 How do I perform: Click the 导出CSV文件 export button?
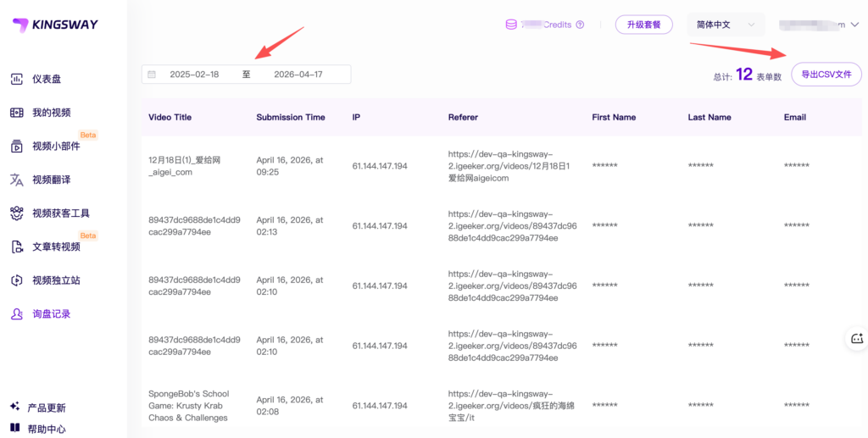826,75
